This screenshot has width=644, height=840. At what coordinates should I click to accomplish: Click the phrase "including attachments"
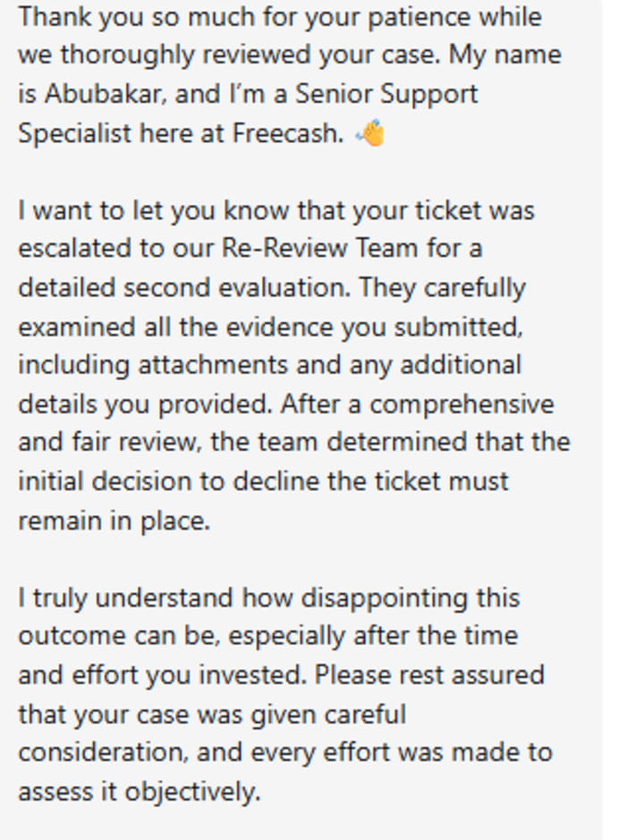(x=153, y=365)
